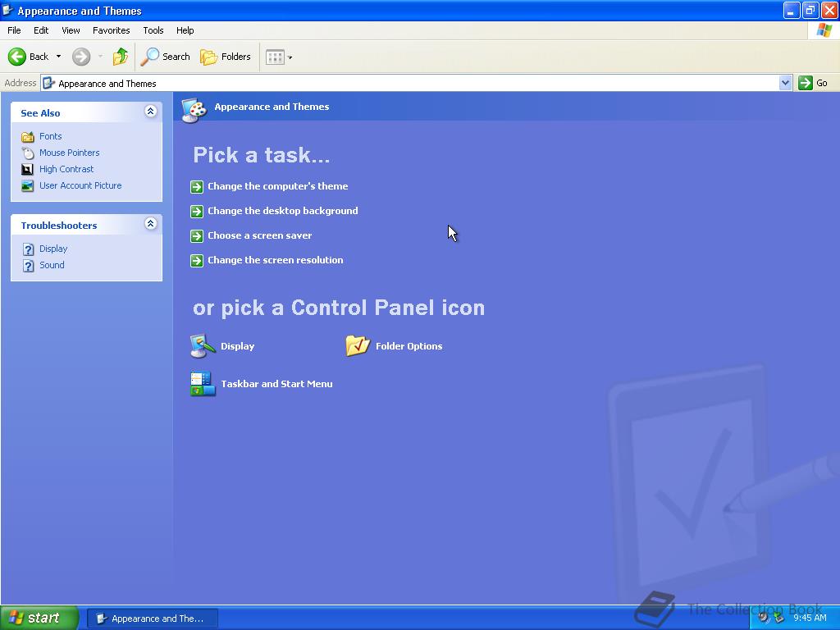The height and width of the screenshot is (630, 840).
Task: Open the Favorites menu
Action: 111,30
